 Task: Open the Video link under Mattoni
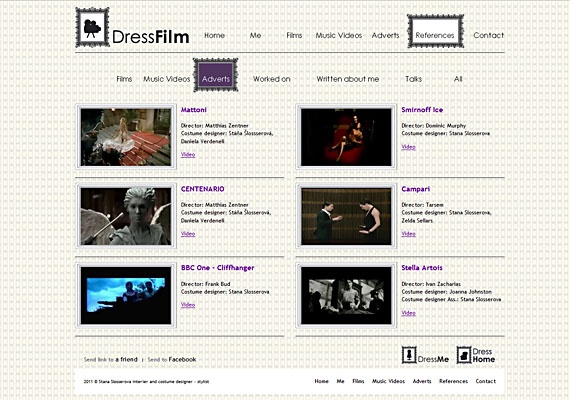click(188, 155)
